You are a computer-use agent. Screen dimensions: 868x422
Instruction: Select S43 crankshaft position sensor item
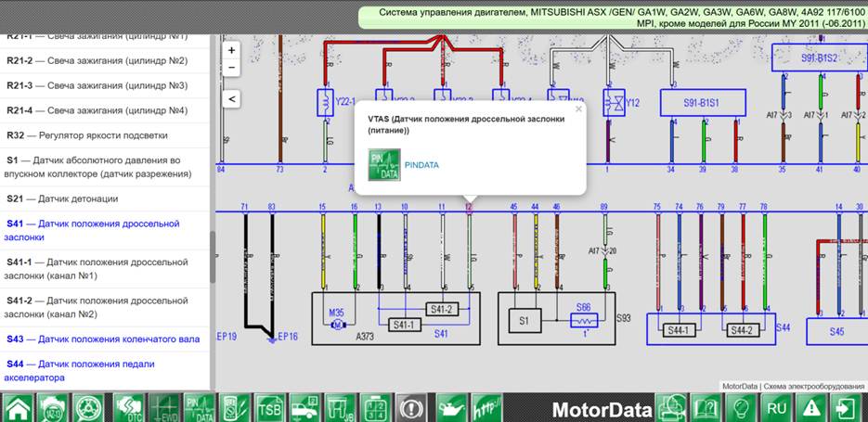point(105,339)
